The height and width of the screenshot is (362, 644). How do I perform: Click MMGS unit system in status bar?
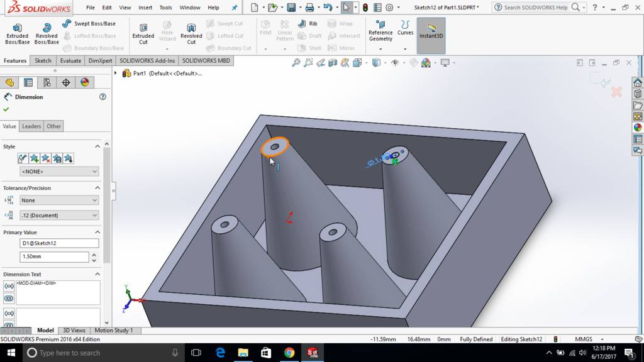pyautogui.click(x=583, y=339)
